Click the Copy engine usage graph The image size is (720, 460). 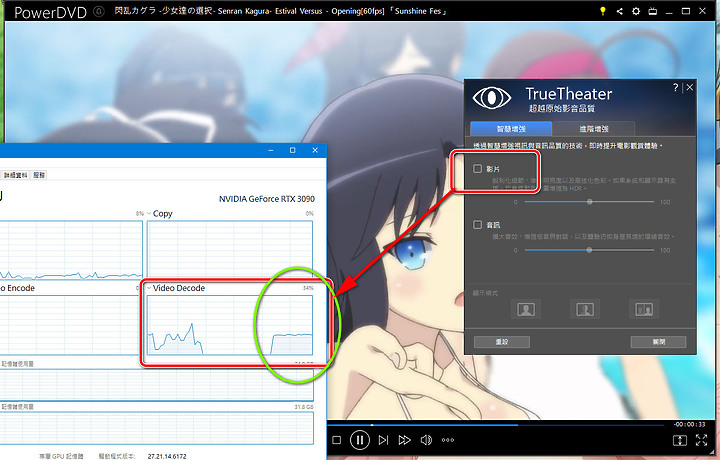(230, 250)
